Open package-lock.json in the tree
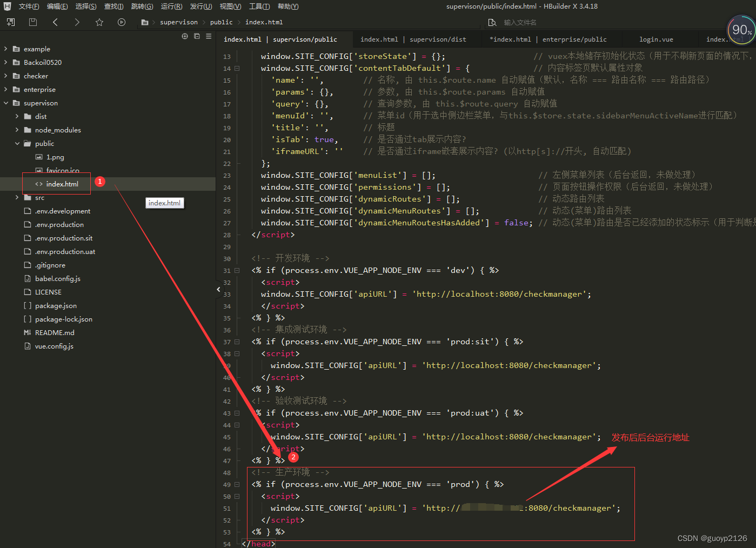 click(x=64, y=319)
